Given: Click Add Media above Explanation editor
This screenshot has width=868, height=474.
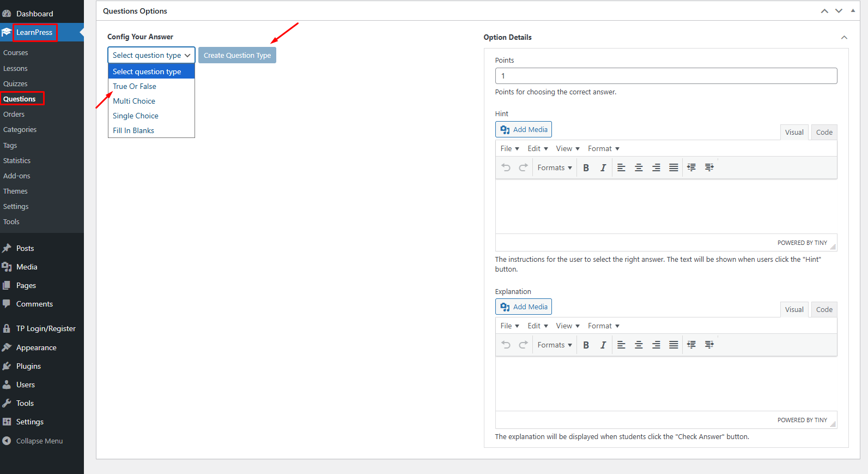Looking at the screenshot, I should click(x=524, y=307).
